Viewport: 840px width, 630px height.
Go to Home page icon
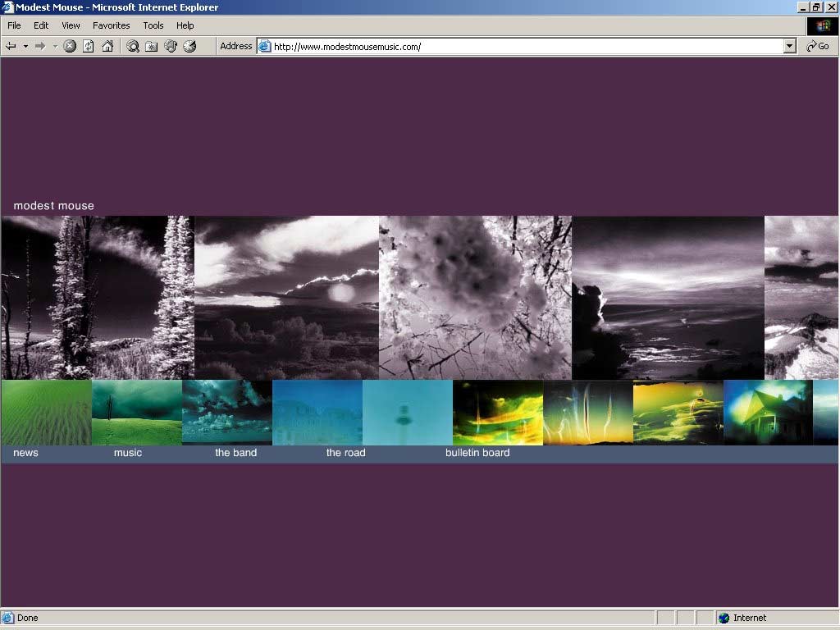tap(107, 47)
